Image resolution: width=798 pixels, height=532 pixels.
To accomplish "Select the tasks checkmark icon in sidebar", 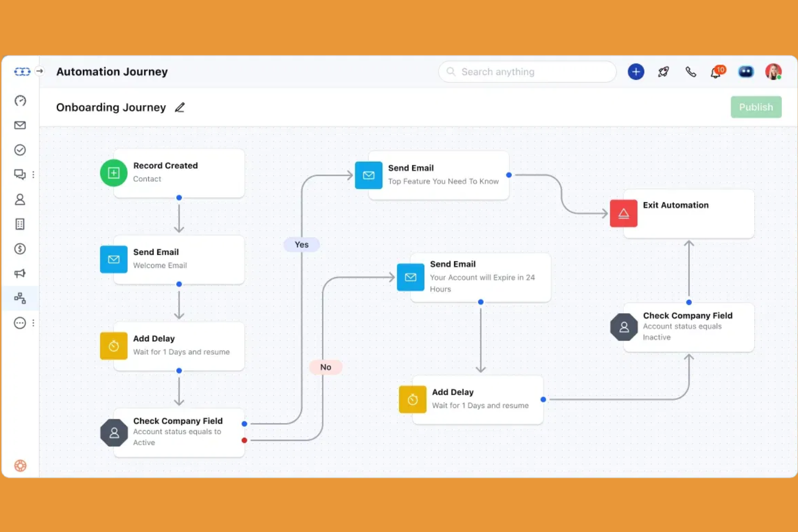I will (20, 150).
